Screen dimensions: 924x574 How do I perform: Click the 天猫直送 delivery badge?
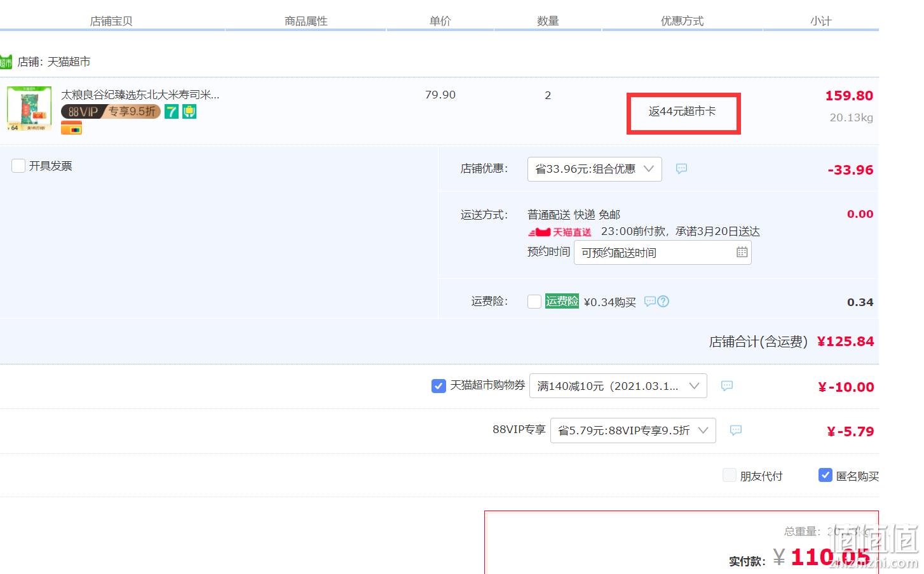[x=560, y=232]
